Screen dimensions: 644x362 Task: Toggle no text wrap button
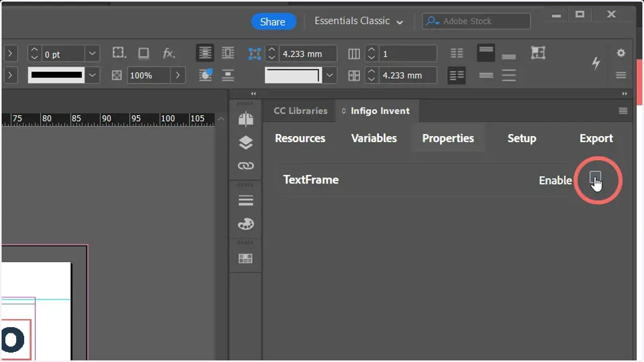(205, 53)
